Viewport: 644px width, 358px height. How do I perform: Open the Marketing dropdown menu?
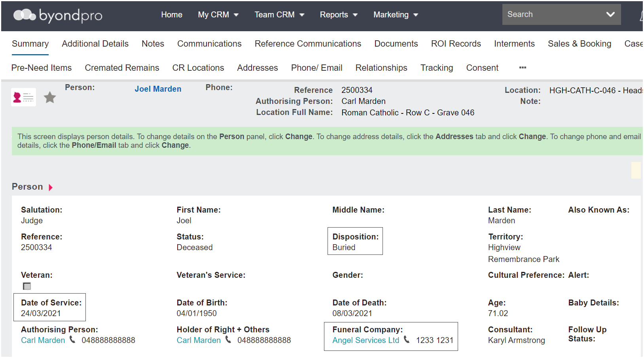[396, 15]
